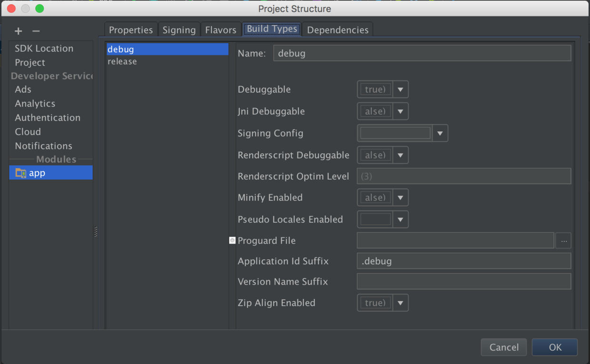The image size is (590, 364).
Task: Select the release build type
Action: pos(122,61)
